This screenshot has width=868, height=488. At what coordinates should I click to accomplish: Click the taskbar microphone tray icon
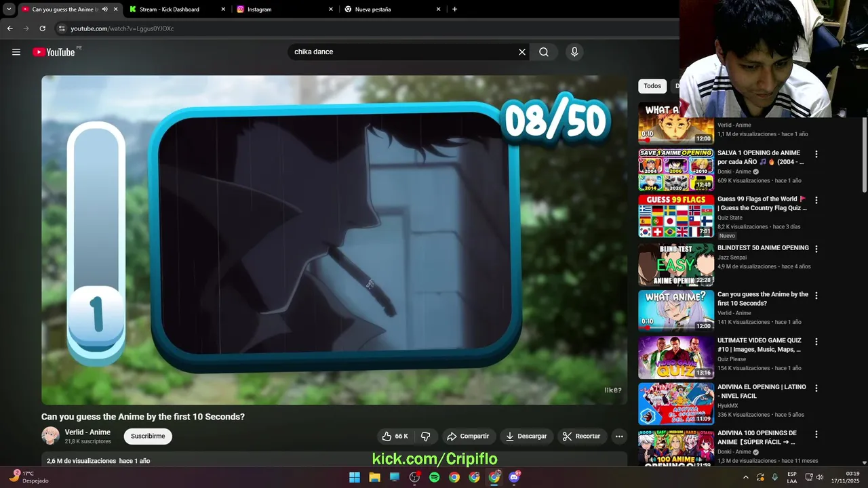775,477
